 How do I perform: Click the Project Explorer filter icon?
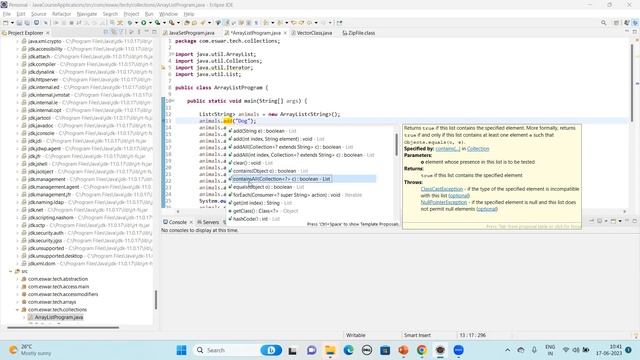(x=121, y=32)
